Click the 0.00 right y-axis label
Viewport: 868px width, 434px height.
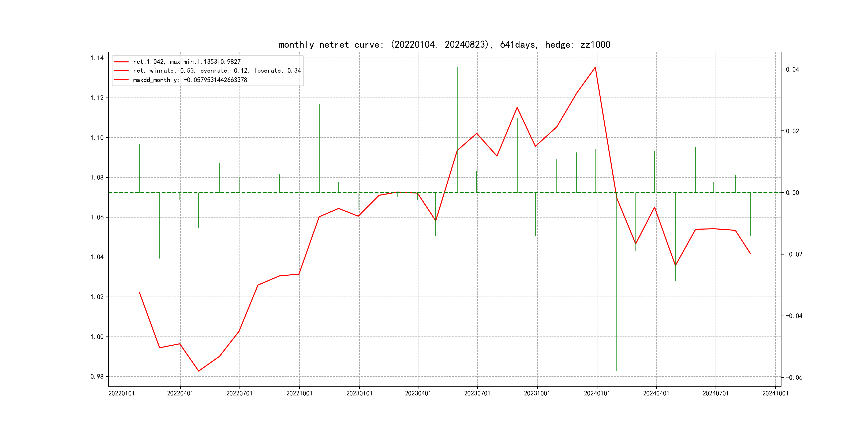click(792, 193)
